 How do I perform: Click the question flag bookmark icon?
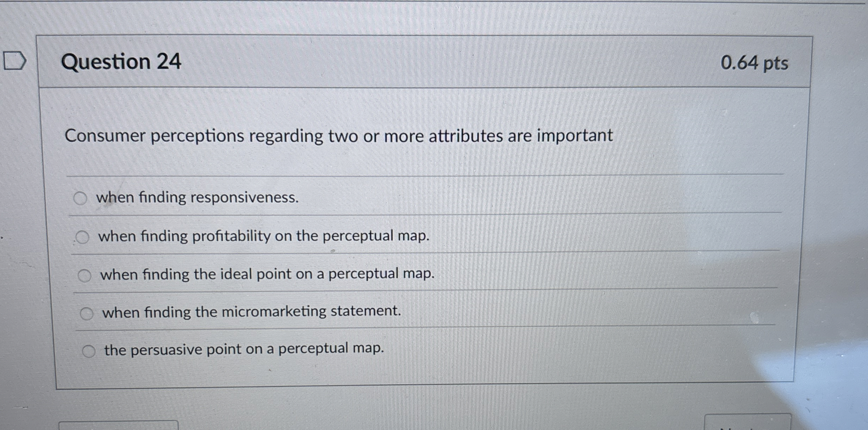[x=14, y=61]
